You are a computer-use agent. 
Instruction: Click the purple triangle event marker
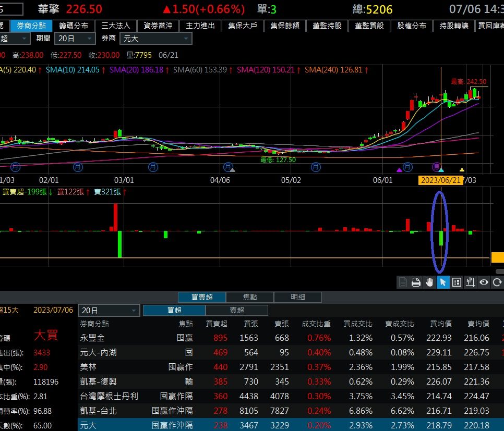[x=399, y=170]
